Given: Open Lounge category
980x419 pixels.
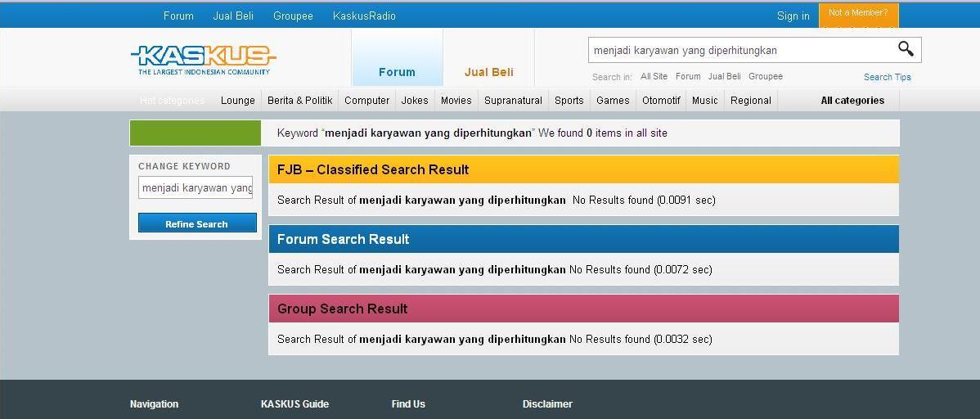Looking at the screenshot, I should point(237,100).
